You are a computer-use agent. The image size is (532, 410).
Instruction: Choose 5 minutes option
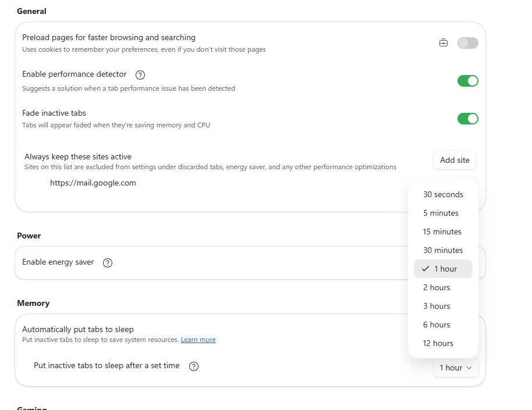coord(443,213)
